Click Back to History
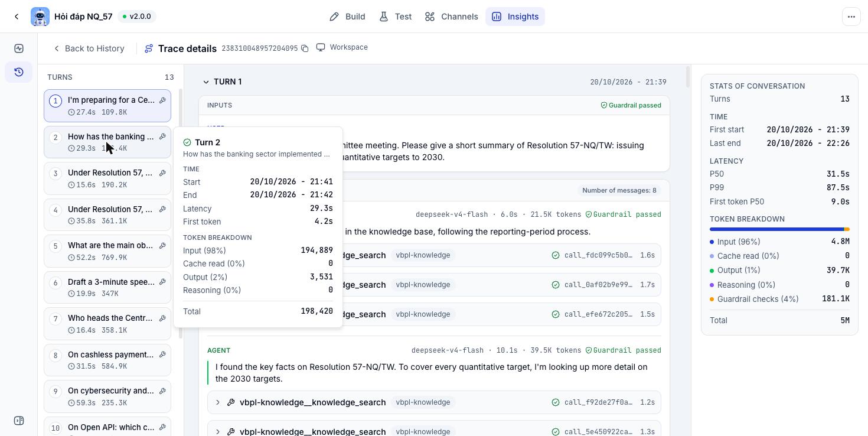The image size is (868, 436). coord(89,48)
